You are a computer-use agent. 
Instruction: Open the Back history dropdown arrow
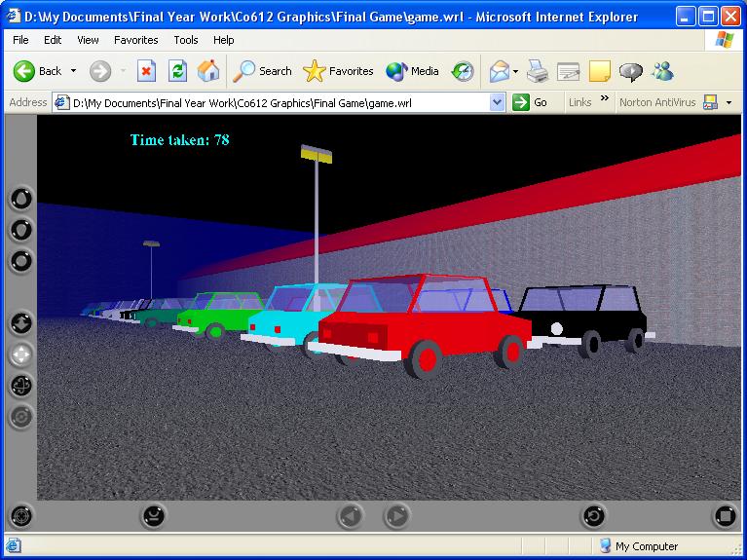tap(73, 71)
